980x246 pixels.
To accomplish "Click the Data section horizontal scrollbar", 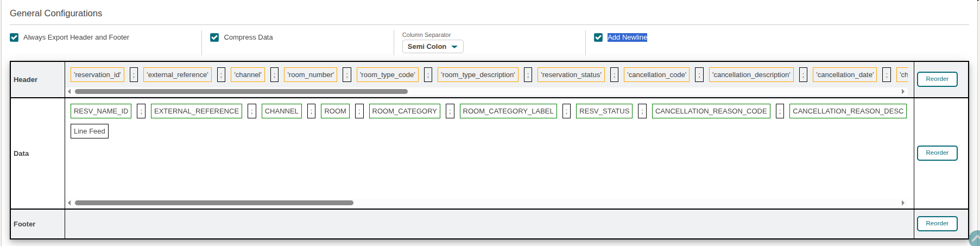I will pyautogui.click(x=214, y=203).
